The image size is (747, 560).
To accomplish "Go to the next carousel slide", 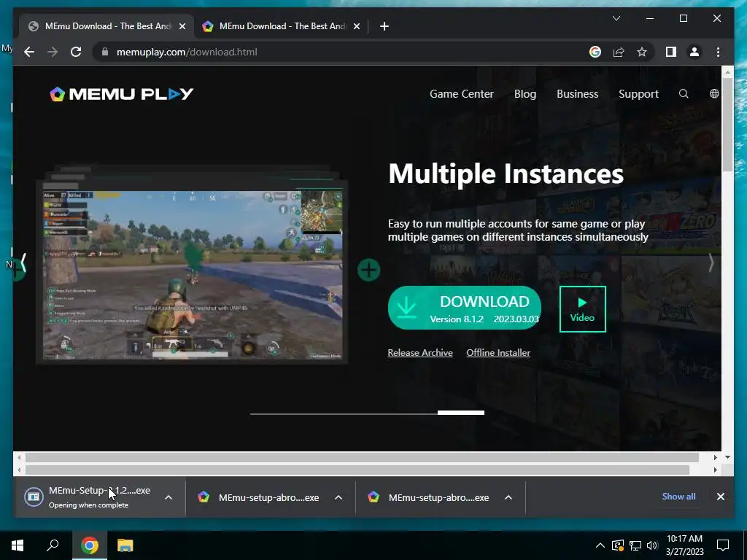I will 711,262.
